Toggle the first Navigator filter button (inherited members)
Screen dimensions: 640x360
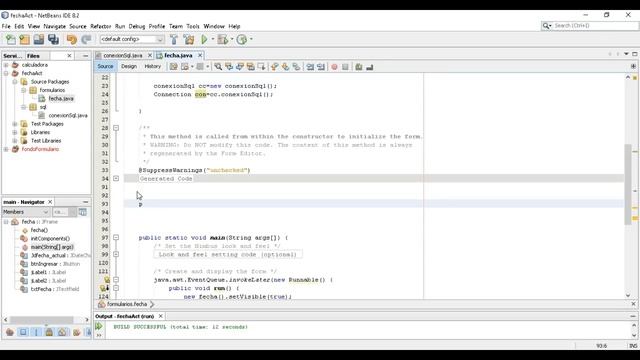click(10, 332)
